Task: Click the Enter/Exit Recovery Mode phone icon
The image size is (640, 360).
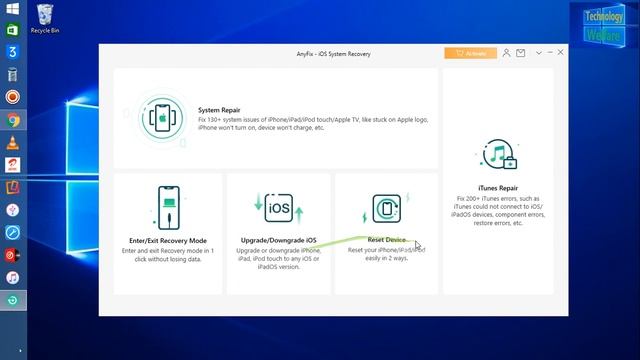Action: [169, 208]
